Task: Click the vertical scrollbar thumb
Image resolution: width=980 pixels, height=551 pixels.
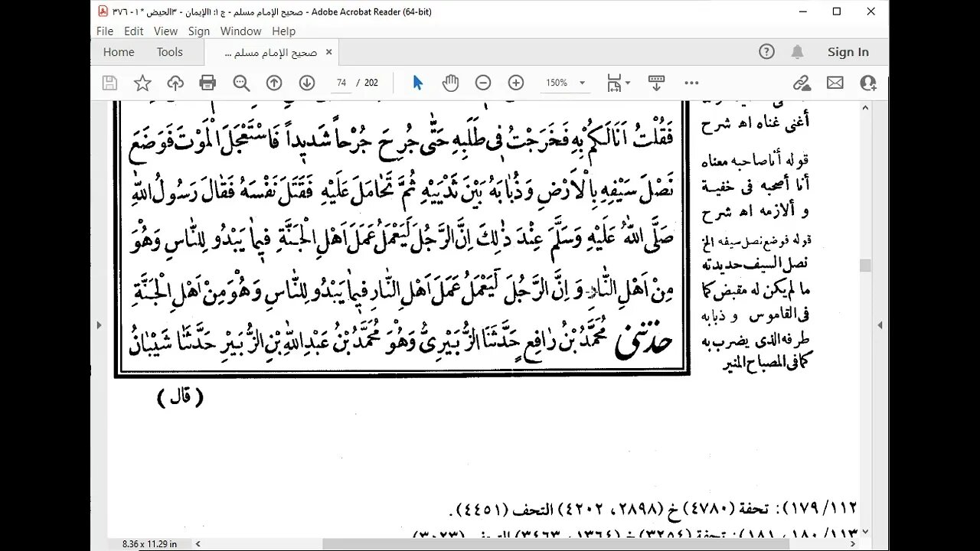Action: click(x=865, y=266)
